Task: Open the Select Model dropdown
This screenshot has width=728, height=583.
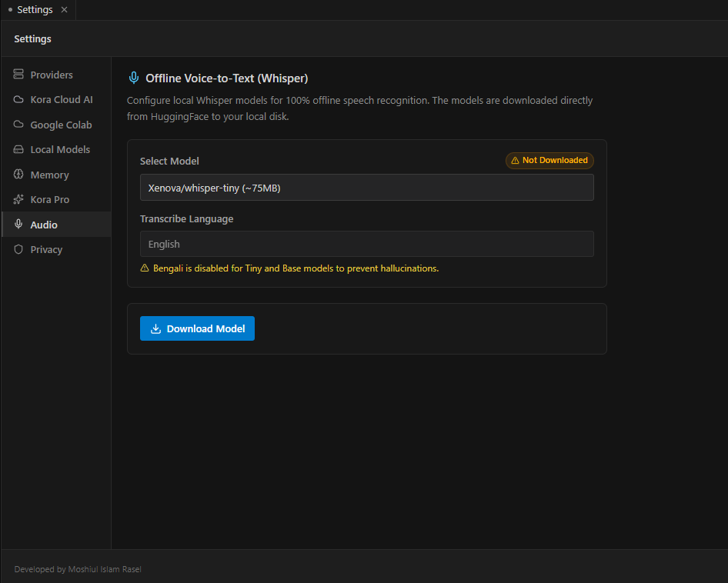Action: click(x=367, y=188)
